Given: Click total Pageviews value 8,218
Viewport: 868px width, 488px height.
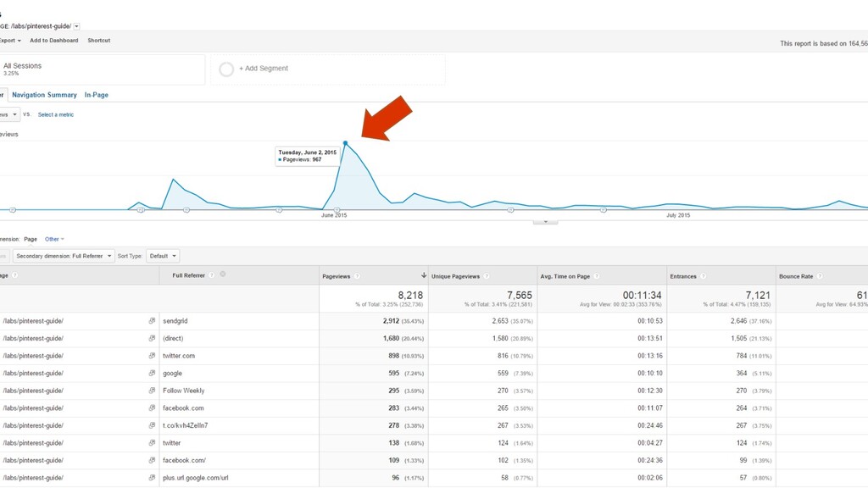Looking at the screenshot, I should pos(410,296).
